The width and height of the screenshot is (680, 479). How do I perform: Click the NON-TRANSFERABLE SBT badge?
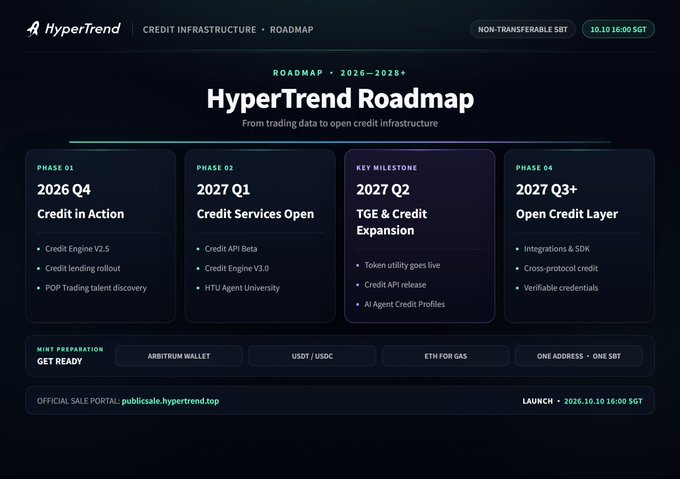[x=523, y=29]
